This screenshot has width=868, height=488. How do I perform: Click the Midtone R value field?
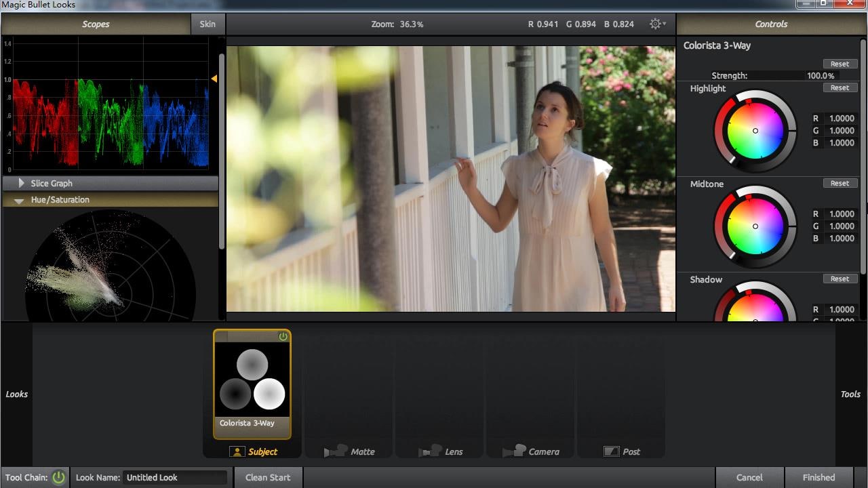click(x=842, y=213)
